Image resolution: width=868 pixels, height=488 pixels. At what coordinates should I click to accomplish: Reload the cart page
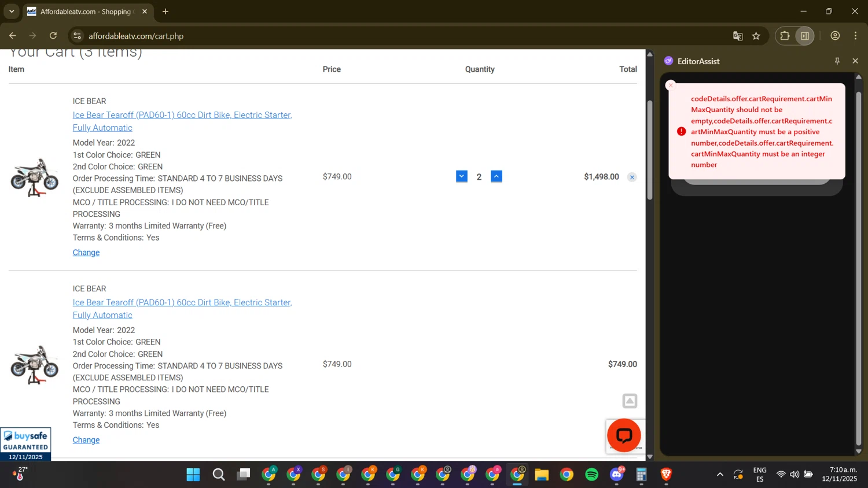pos(53,36)
